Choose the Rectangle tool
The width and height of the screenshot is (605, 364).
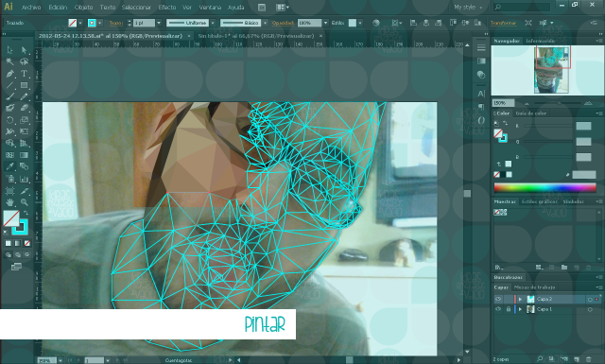tap(24, 85)
